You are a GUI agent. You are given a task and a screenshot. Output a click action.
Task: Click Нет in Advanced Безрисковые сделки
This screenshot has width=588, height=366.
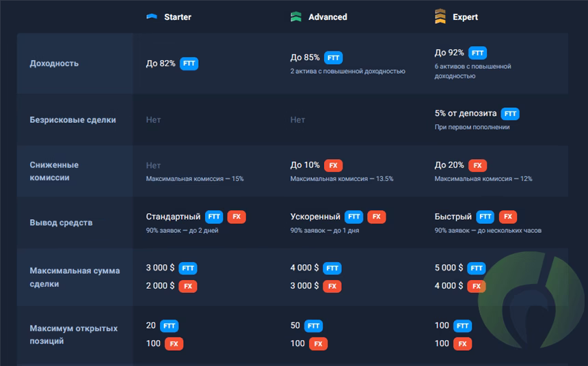click(297, 120)
